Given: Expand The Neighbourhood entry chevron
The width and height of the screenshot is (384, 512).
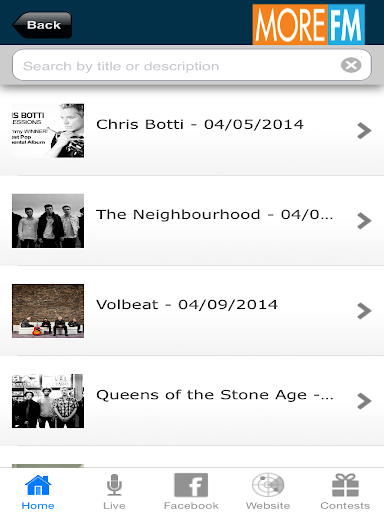Looking at the screenshot, I should coord(364,221).
